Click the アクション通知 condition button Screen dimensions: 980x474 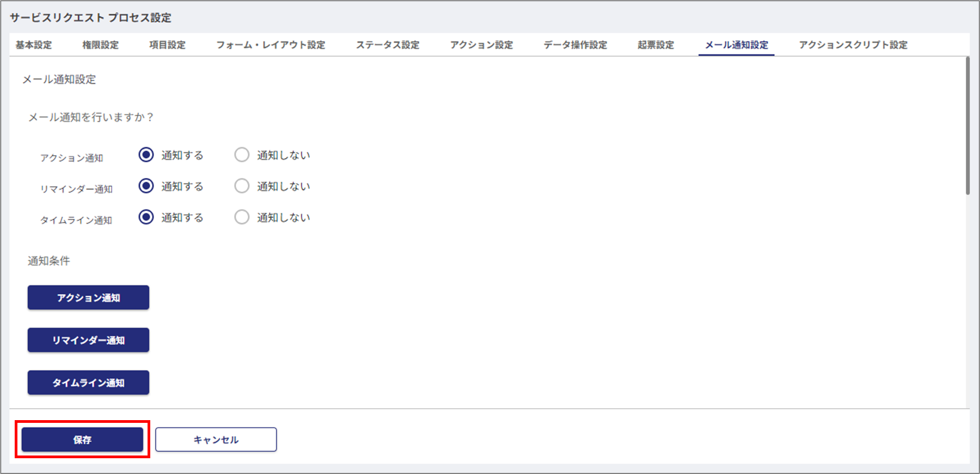click(x=88, y=298)
